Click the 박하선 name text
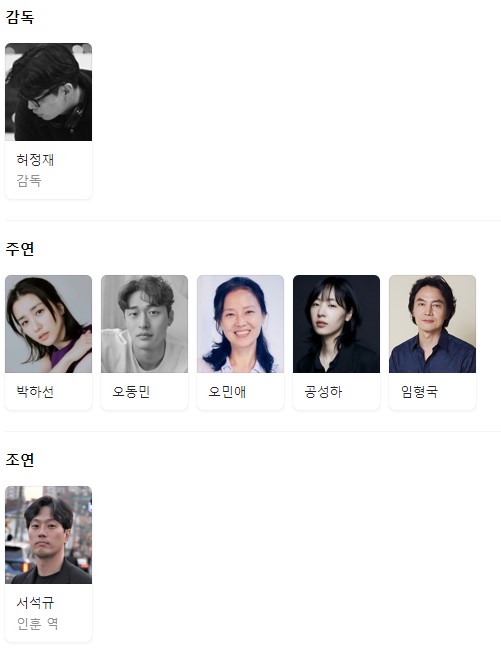The width and height of the screenshot is (501, 650). tap(35, 391)
